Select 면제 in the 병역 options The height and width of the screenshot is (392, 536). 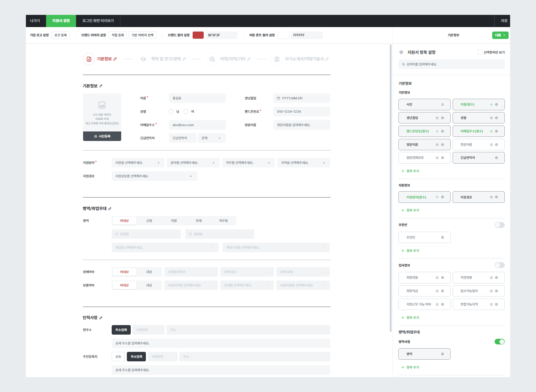199,221
